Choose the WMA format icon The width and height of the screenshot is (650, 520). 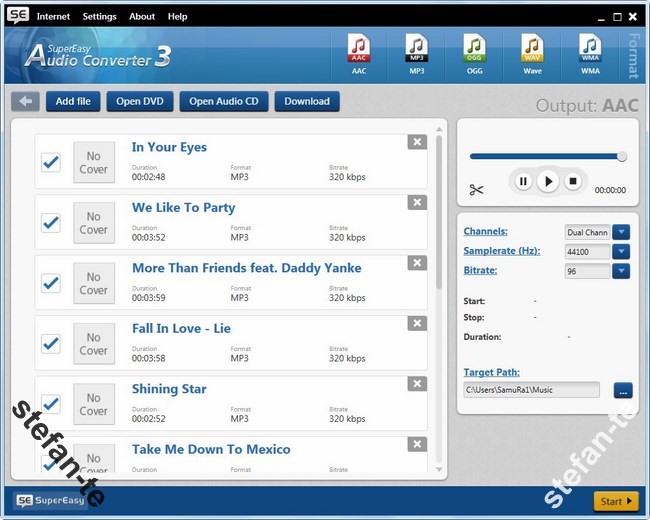tap(590, 52)
